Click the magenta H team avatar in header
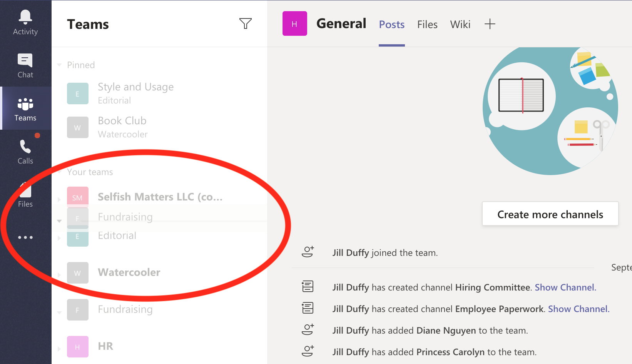The height and width of the screenshot is (364, 632). 295,23
